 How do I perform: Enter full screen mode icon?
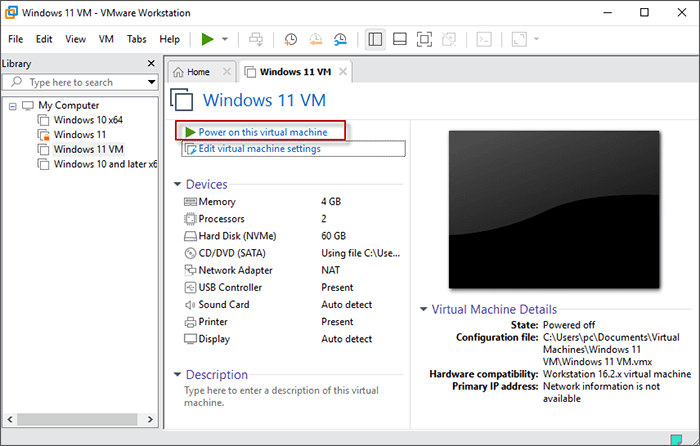tap(424, 39)
